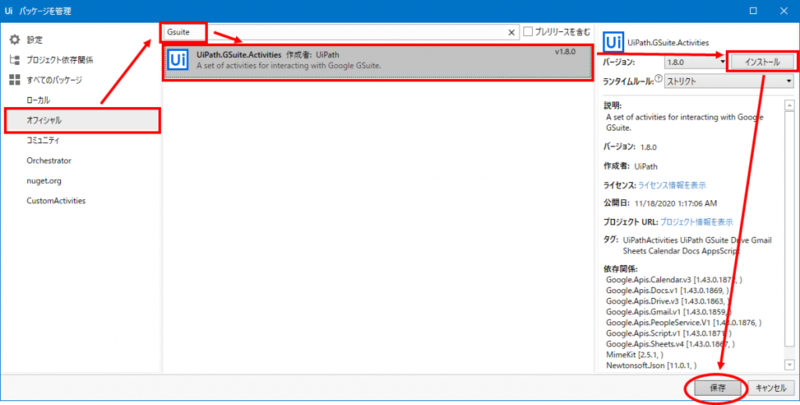Click the キャンセル button
This screenshot has width=800, height=405.
771,388
